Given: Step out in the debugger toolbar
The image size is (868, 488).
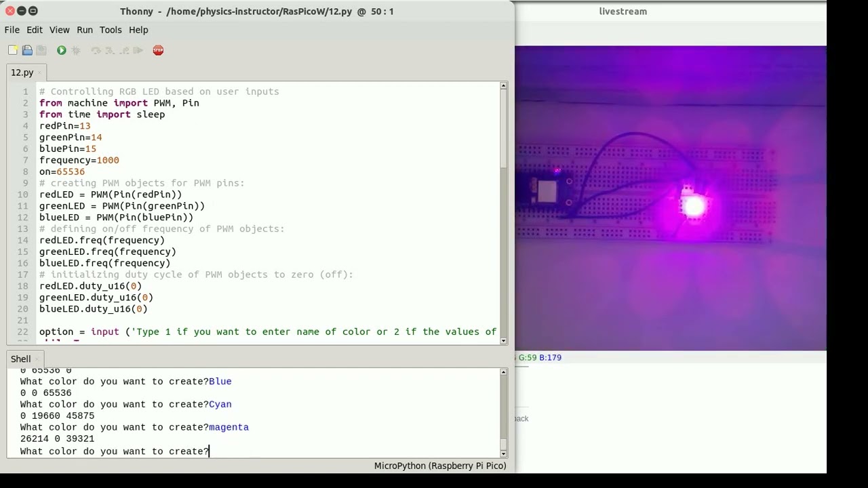Looking at the screenshot, I should coord(124,50).
